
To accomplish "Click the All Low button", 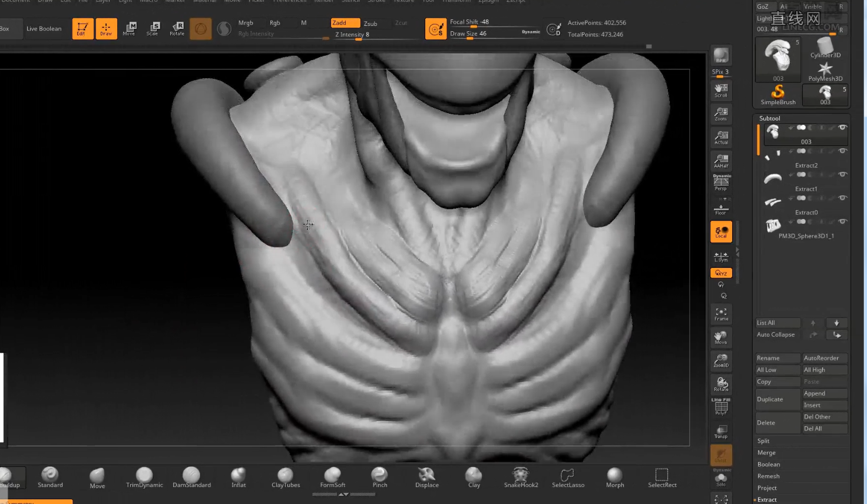I will click(778, 370).
